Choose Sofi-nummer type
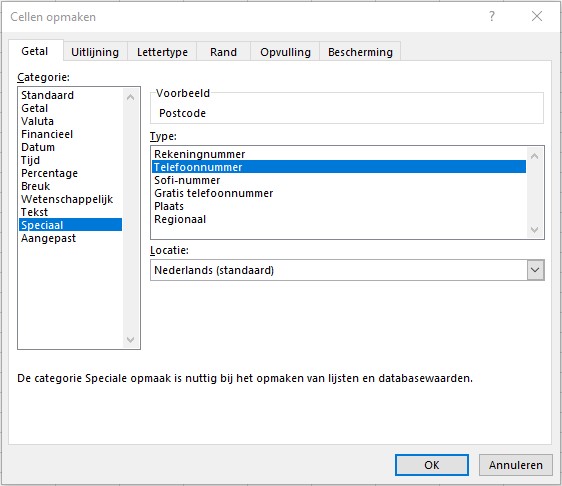 pyautogui.click(x=339, y=180)
